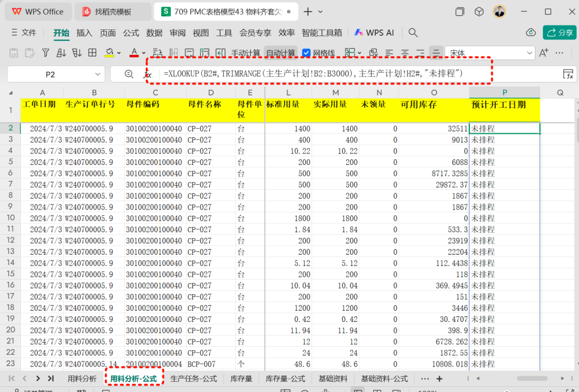Click cell with value 32511
This screenshot has height=392, width=579.
pyautogui.click(x=434, y=129)
